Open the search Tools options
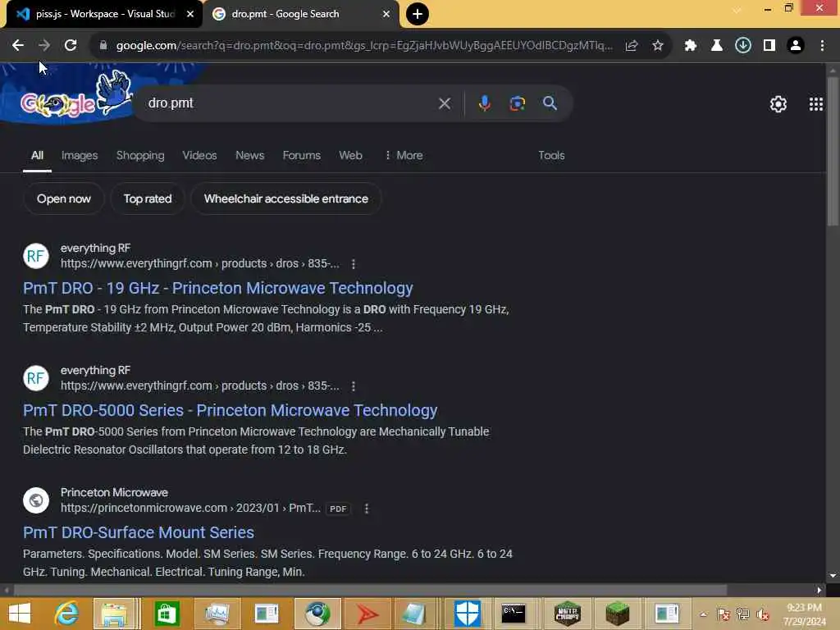 coord(551,155)
